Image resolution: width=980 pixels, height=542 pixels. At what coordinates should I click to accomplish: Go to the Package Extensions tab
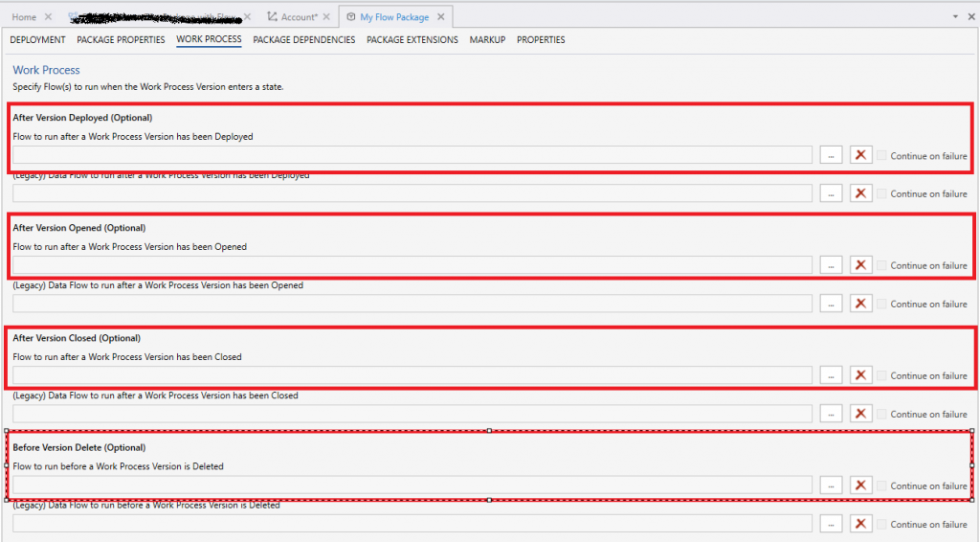point(412,40)
